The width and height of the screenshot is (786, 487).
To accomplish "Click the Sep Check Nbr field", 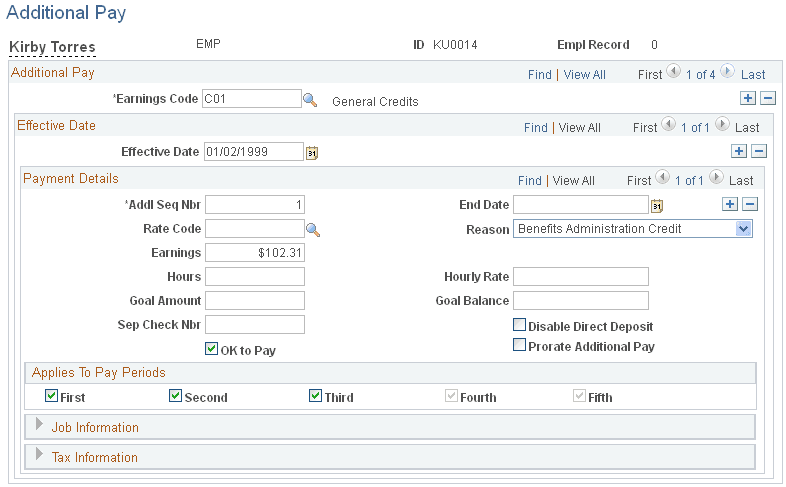I will [255, 325].
